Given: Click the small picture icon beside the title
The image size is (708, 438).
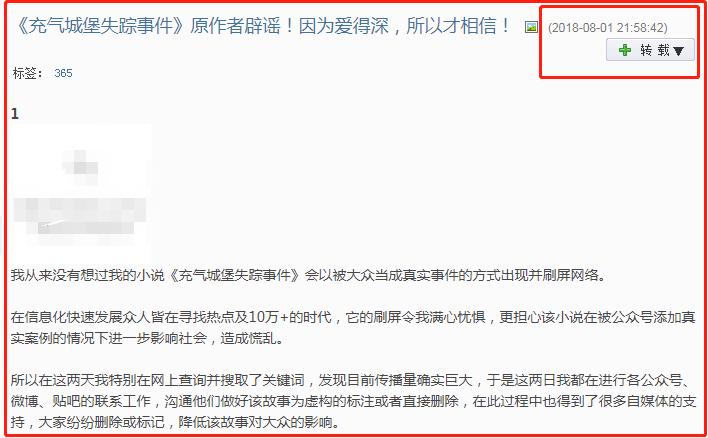Looking at the screenshot, I should click(x=531, y=27).
